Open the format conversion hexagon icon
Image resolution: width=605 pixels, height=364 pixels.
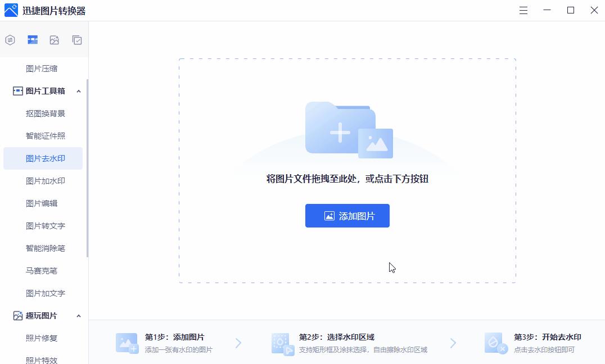click(10, 39)
